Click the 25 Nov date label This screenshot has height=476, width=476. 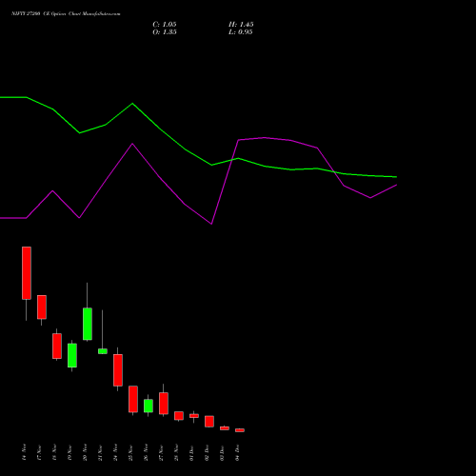coord(131,452)
